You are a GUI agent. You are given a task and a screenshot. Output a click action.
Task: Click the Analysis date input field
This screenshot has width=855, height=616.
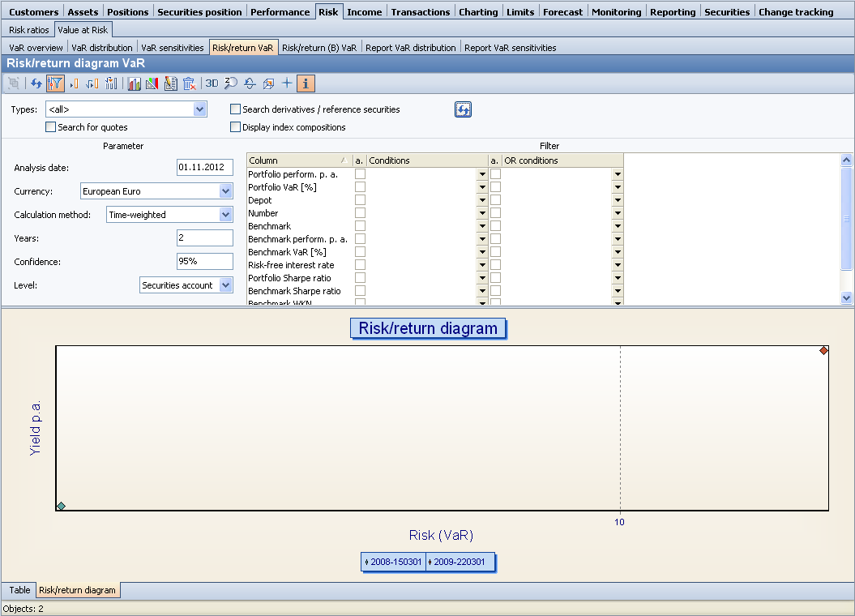click(204, 168)
